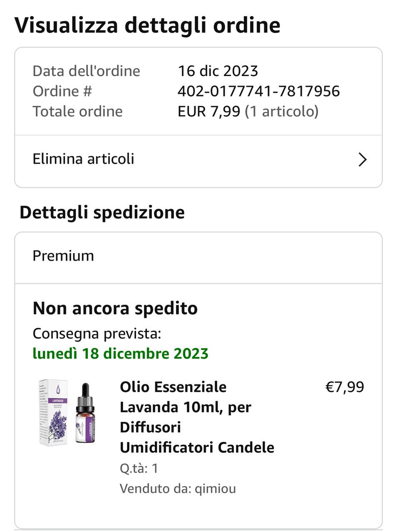Image resolution: width=397 pixels, height=532 pixels.
Task: Click the total EUR 7,99 (1 articolo)
Action: 248,111
